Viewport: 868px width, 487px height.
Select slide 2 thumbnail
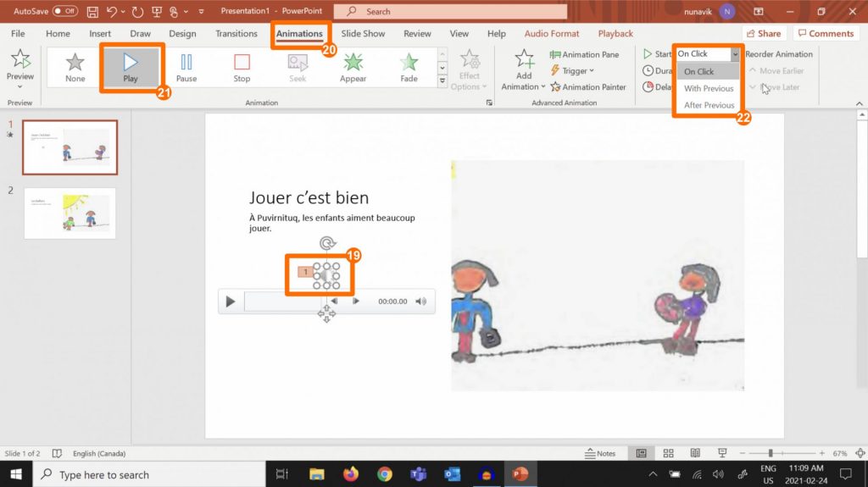(x=70, y=213)
